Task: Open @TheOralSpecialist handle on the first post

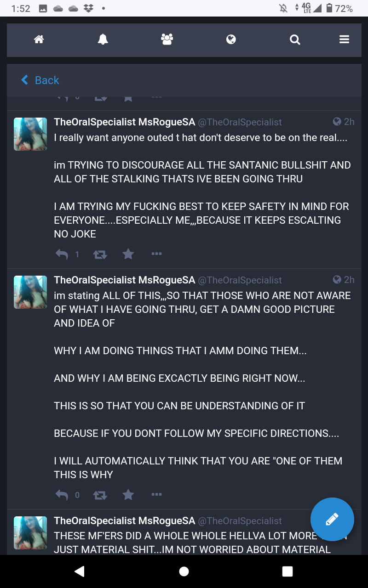Action: [240, 122]
